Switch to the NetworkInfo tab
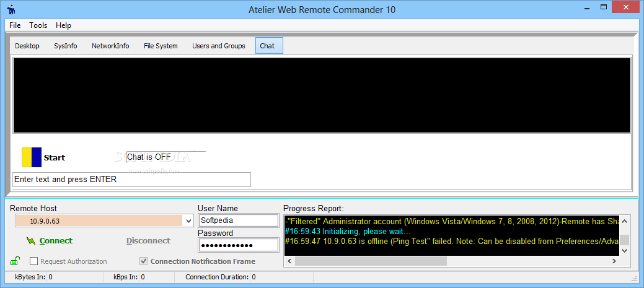The width and height of the screenshot is (644, 288). pos(110,46)
